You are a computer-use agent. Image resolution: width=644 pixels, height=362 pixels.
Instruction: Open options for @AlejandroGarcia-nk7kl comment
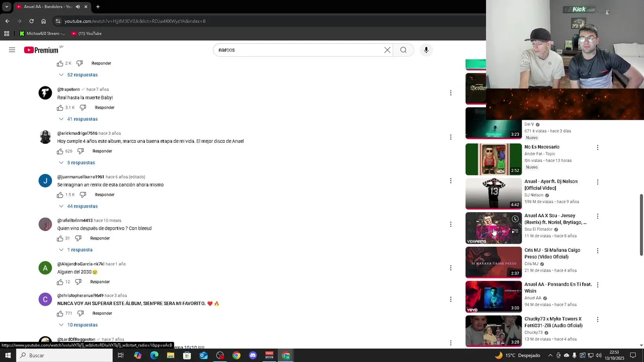(x=451, y=267)
